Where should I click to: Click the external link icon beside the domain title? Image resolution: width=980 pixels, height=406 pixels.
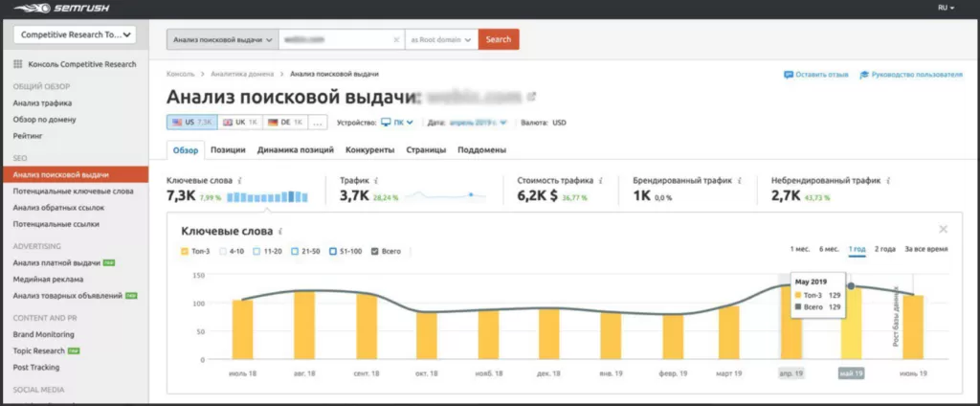coord(532,97)
